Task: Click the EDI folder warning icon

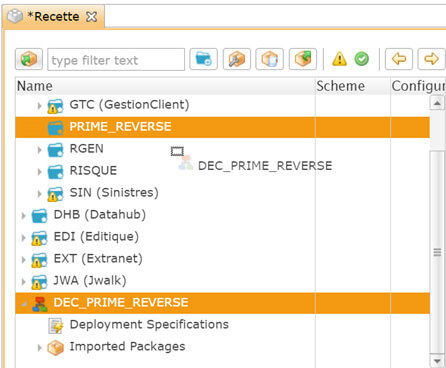Action: (40, 238)
